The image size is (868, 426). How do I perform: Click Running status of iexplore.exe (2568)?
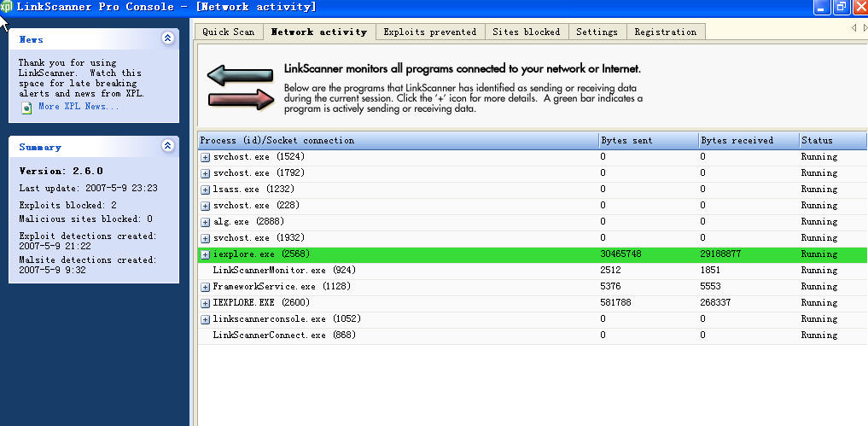point(819,254)
